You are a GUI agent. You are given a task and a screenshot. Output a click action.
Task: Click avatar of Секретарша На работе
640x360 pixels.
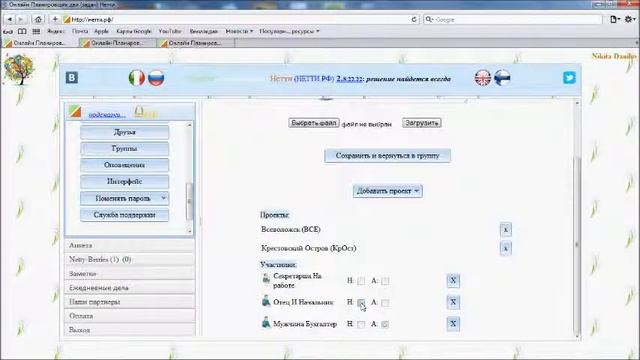click(x=266, y=279)
